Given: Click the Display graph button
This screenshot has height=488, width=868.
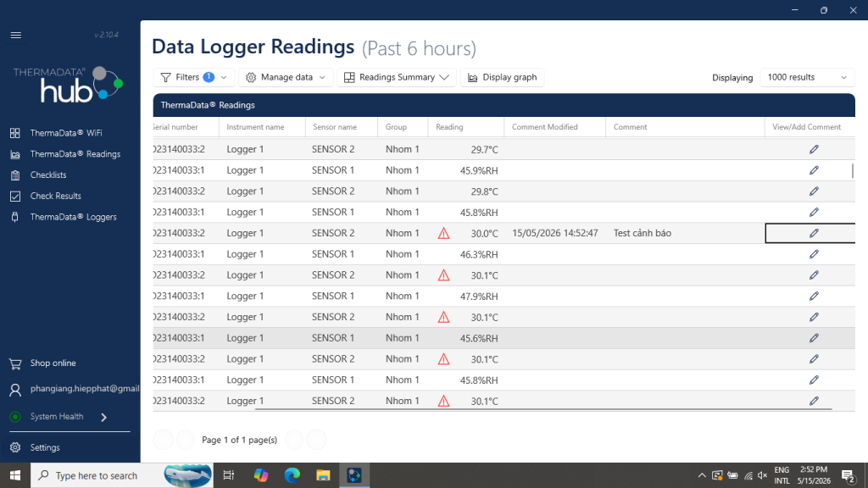Looking at the screenshot, I should point(503,77).
